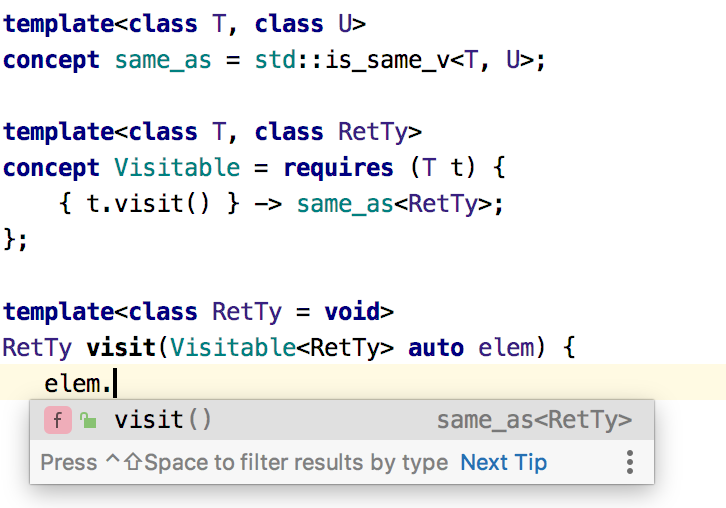Open the three-dot options menu in popup

[x=630, y=462]
